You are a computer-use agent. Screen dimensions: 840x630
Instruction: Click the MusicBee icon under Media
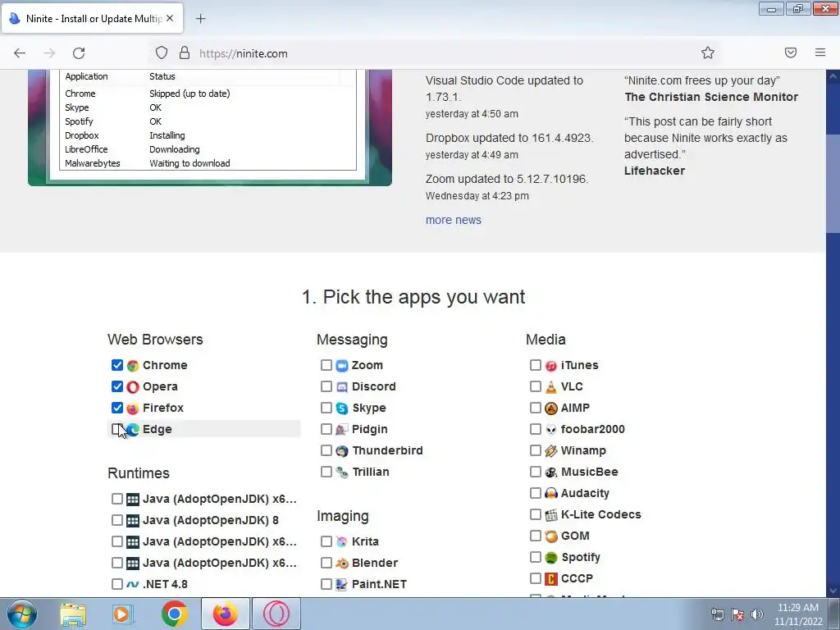[x=550, y=472]
